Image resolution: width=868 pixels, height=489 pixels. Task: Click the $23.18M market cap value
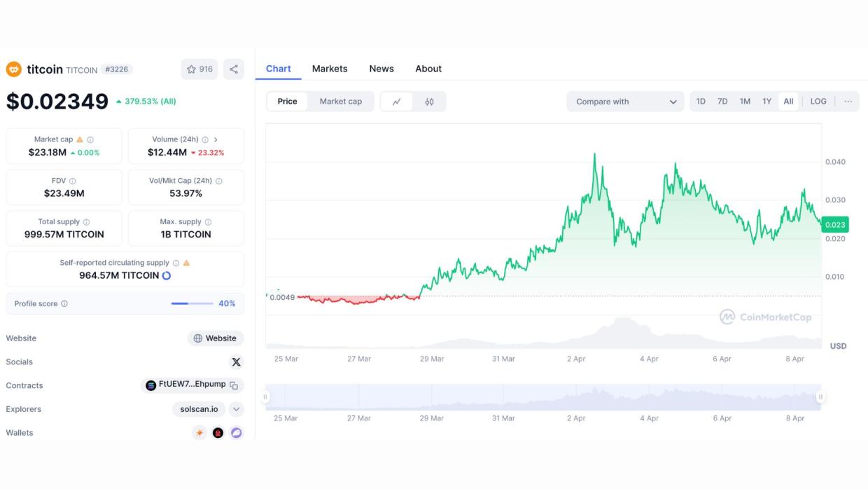pos(48,152)
